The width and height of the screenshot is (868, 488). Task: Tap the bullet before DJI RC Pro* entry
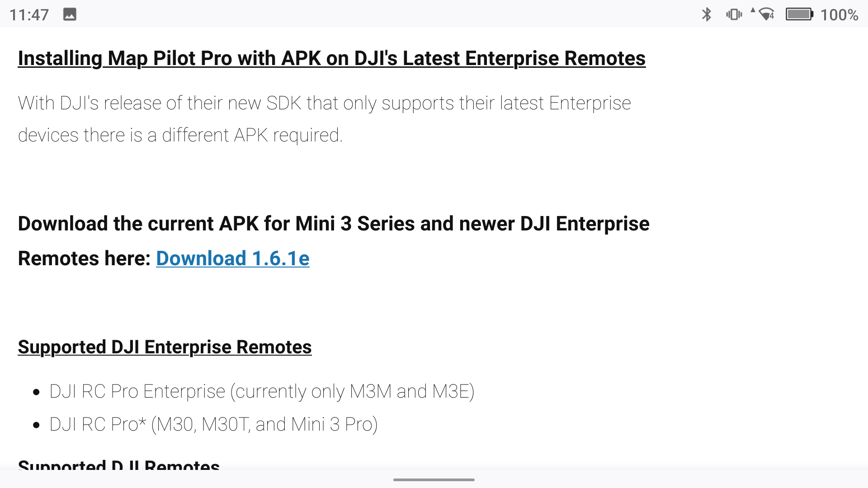point(37,425)
